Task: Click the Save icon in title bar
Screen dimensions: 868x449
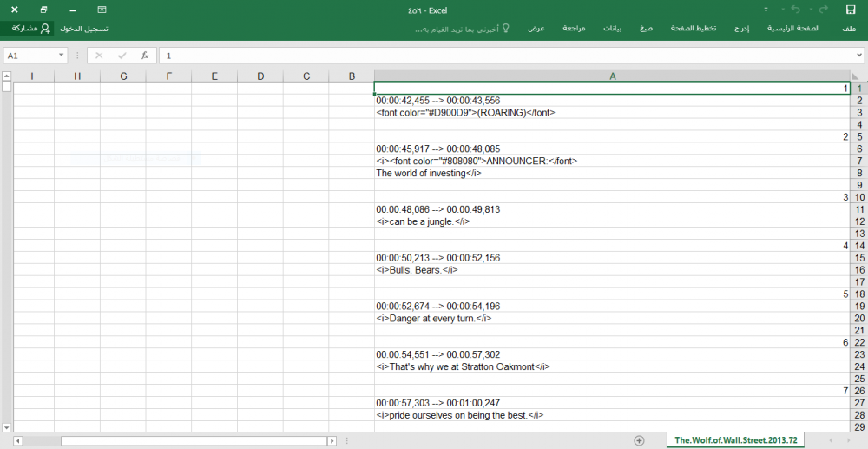Action: (851, 10)
